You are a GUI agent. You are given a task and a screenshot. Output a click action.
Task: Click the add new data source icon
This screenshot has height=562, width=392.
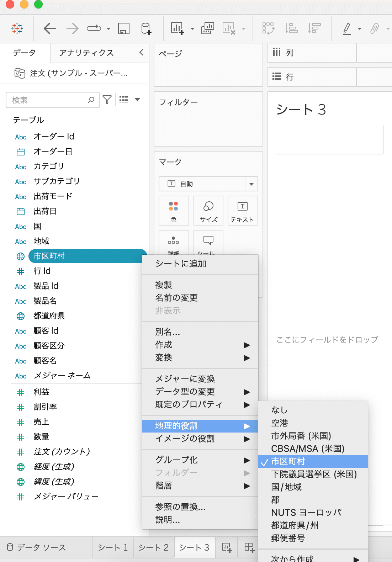pos(146,28)
